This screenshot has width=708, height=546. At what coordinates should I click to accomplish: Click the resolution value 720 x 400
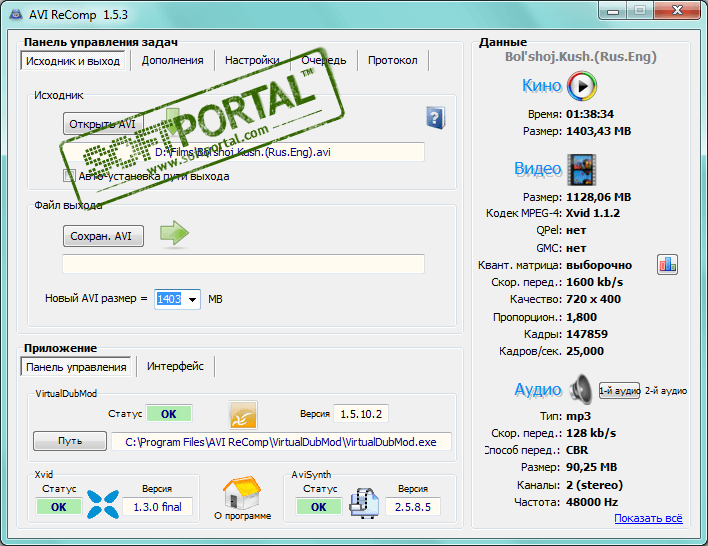pos(593,299)
